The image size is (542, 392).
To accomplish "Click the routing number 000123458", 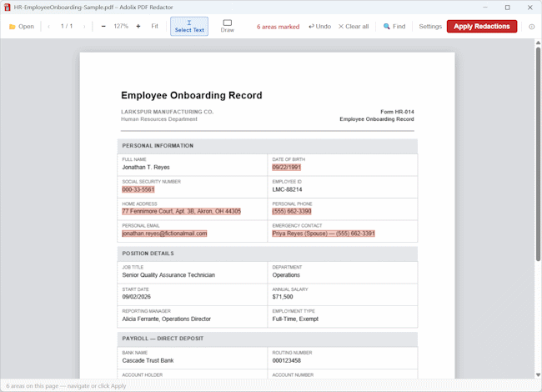I will [x=287, y=360].
